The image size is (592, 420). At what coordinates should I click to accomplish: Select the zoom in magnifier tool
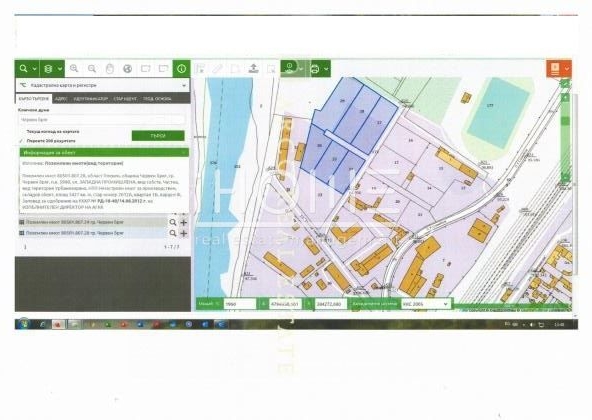74,68
